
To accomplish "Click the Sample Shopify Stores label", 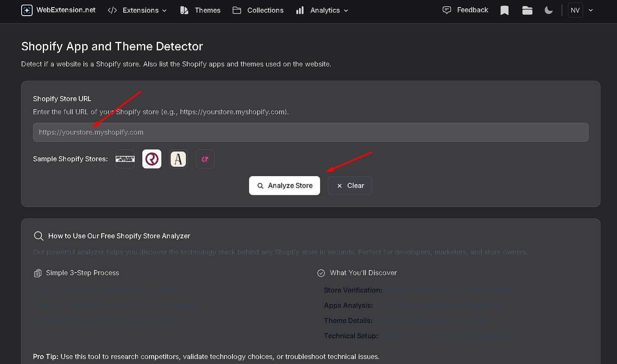I will tap(70, 159).
